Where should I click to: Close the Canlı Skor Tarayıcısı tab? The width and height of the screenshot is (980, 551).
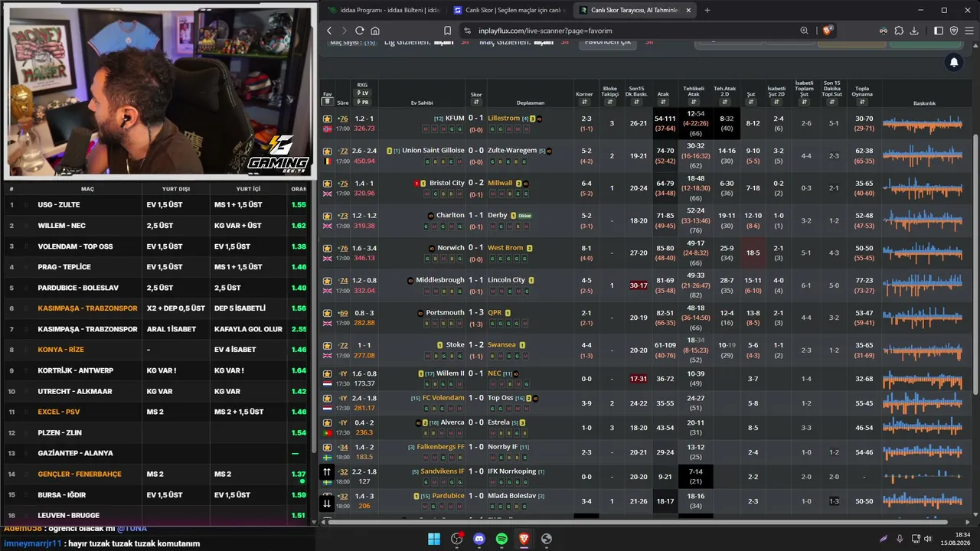688,10
